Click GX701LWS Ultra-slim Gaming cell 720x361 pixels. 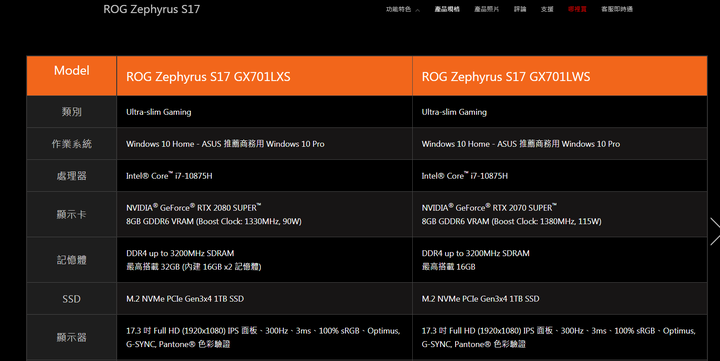tap(560, 112)
